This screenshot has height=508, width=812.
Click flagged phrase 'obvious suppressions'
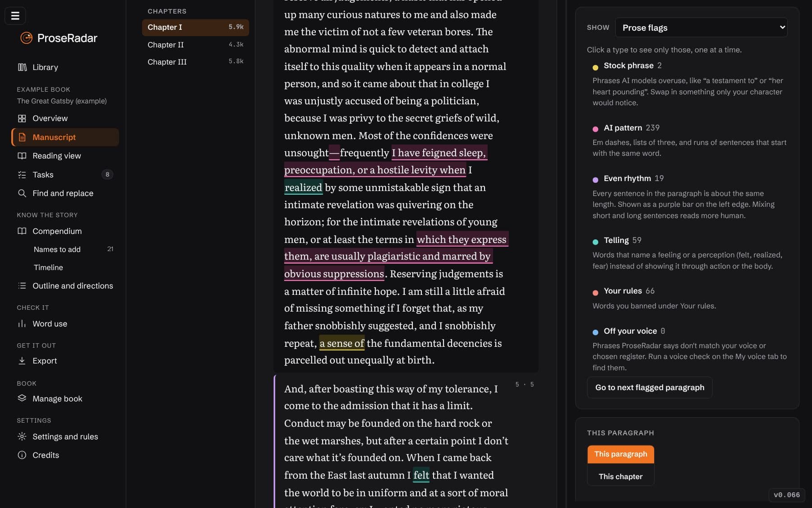click(x=334, y=274)
